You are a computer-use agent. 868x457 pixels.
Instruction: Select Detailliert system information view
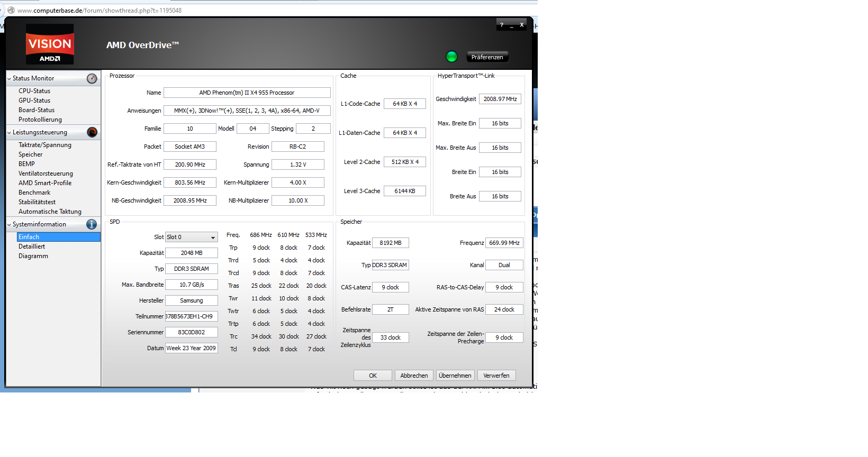[x=32, y=246]
